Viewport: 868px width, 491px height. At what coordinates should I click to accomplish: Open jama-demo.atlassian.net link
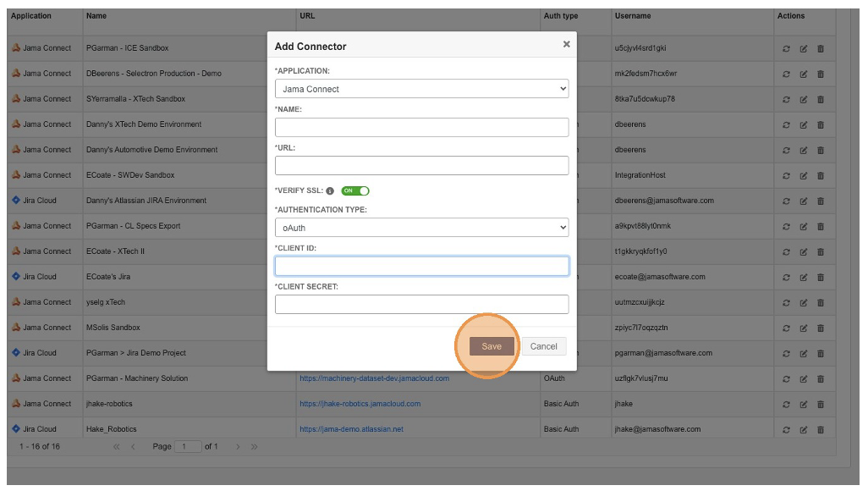pos(352,429)
